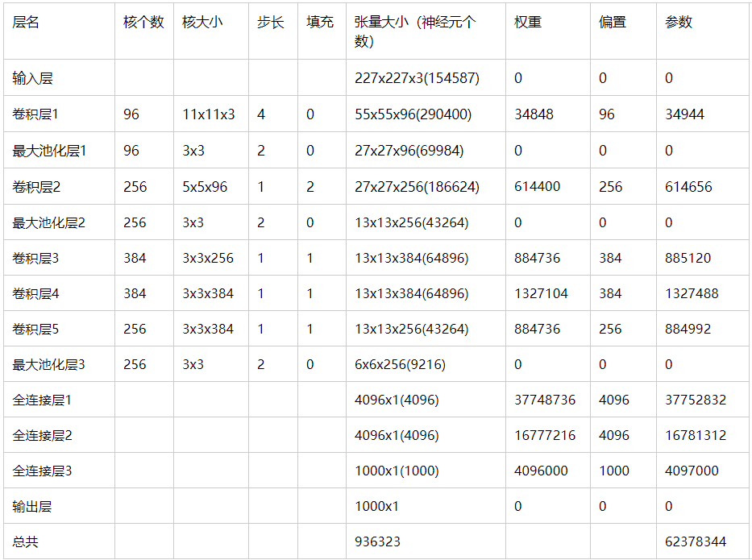The height and width of the screenshot is (560, 752).
Task: Click total parameter count 62378344
Action: [x=696, y=541]
